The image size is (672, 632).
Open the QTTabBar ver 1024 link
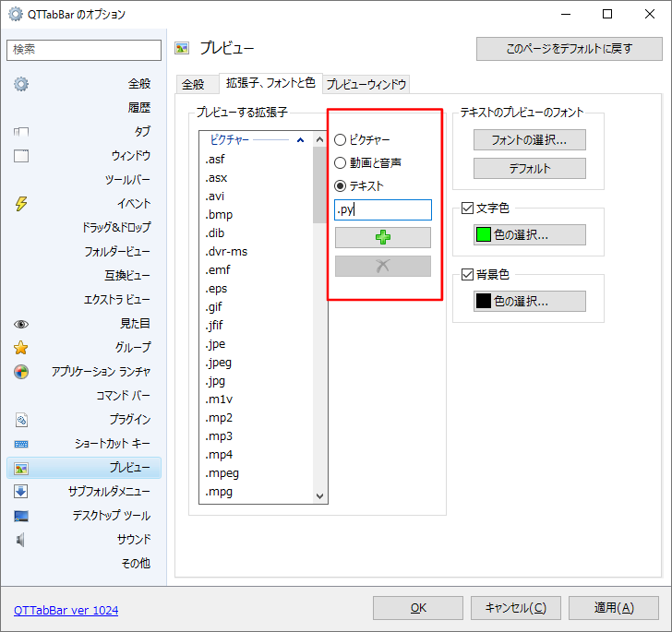(66, 610)
